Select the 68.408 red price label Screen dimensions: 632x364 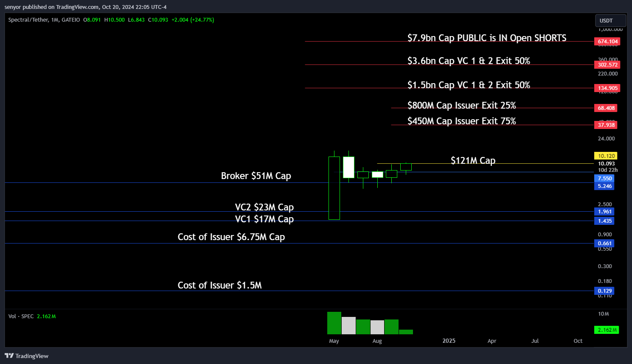(x=606, y=108)
